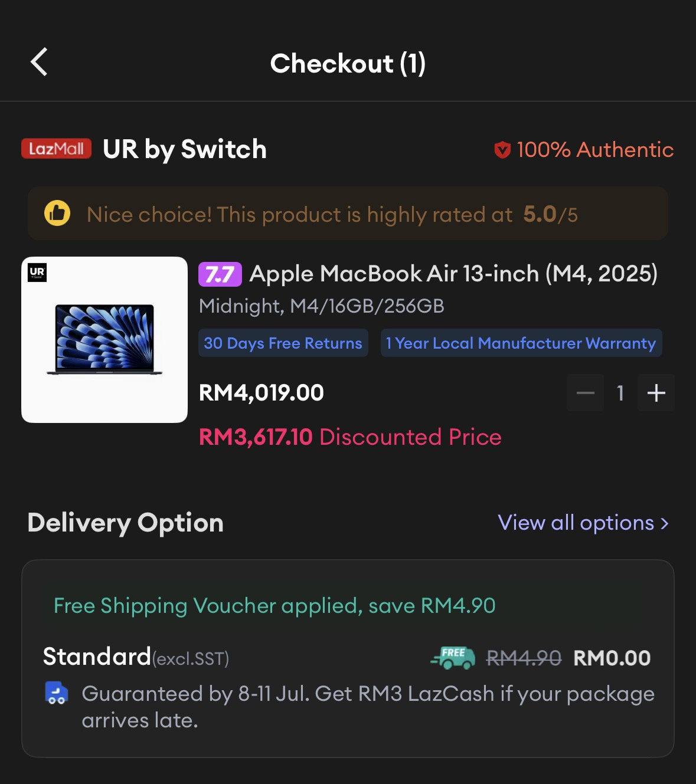Tap the quantity number field
The height and width of the screenshot is (784, 696).
click(x=620, y=393)
